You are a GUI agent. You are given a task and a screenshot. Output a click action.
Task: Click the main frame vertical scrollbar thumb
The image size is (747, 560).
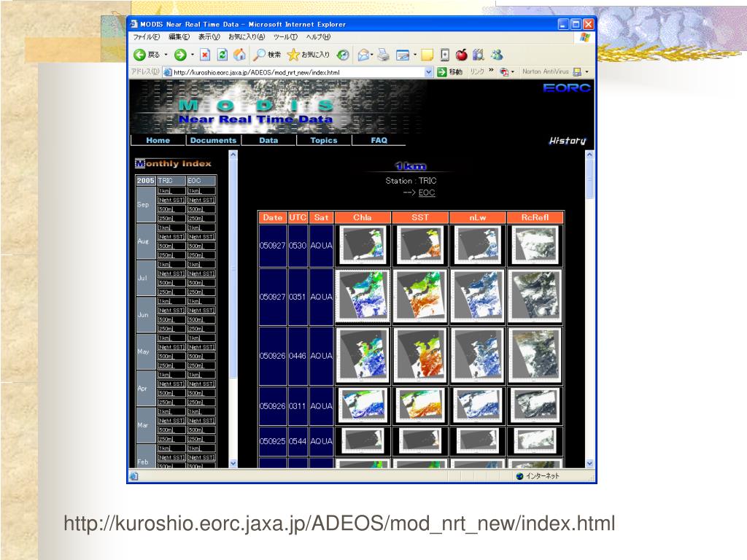[x=589, y=179]
